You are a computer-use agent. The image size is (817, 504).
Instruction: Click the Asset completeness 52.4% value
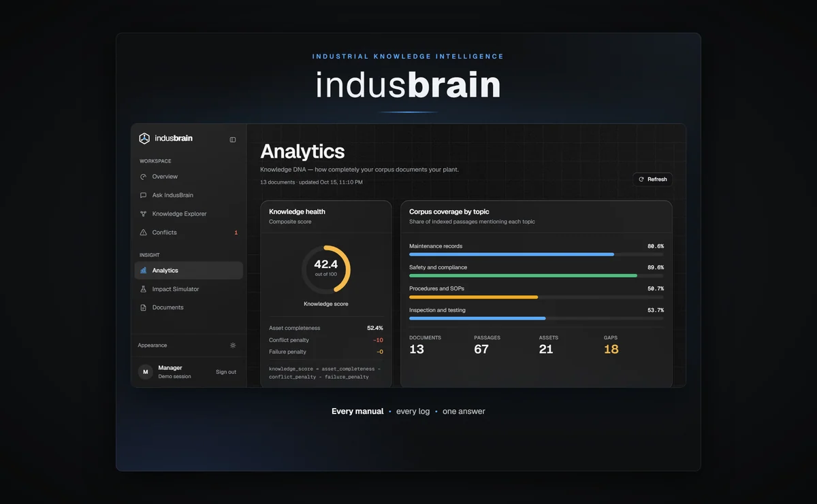point(375,328)
